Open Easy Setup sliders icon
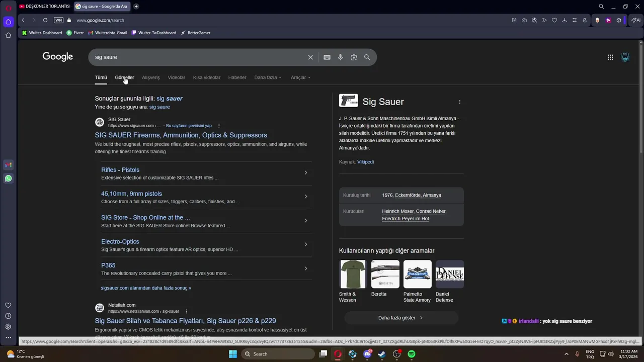Viewport: 644px width, 362px height. (x=575, y=20)
